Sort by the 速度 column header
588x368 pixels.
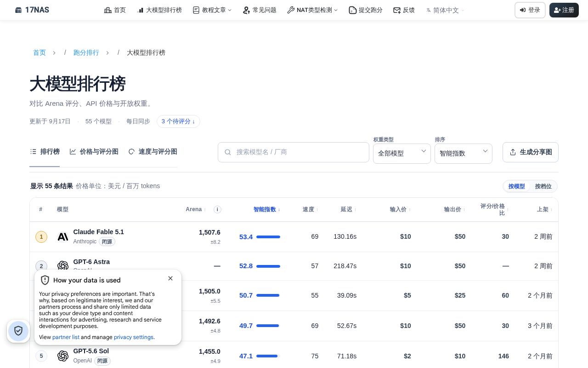(311, 209)
